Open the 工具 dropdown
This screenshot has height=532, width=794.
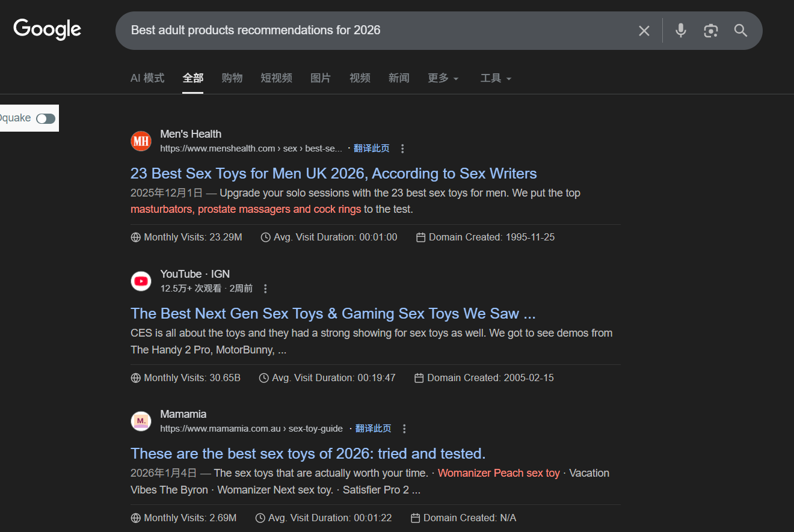click(x=496, y=78)
